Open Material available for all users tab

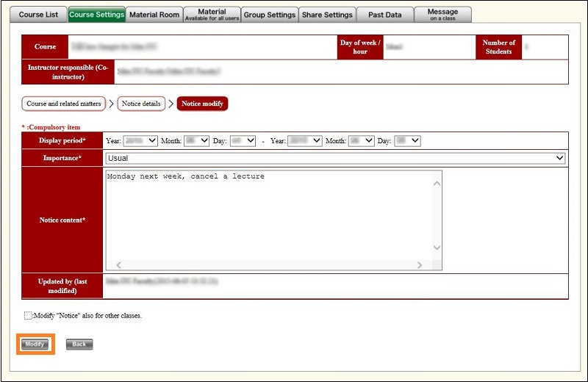(x=212, y=14)
